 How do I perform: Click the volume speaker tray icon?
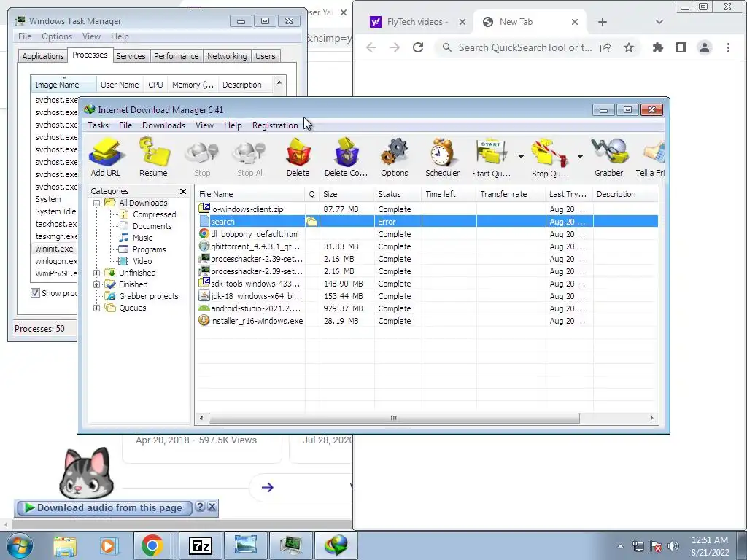pos(673,545)
